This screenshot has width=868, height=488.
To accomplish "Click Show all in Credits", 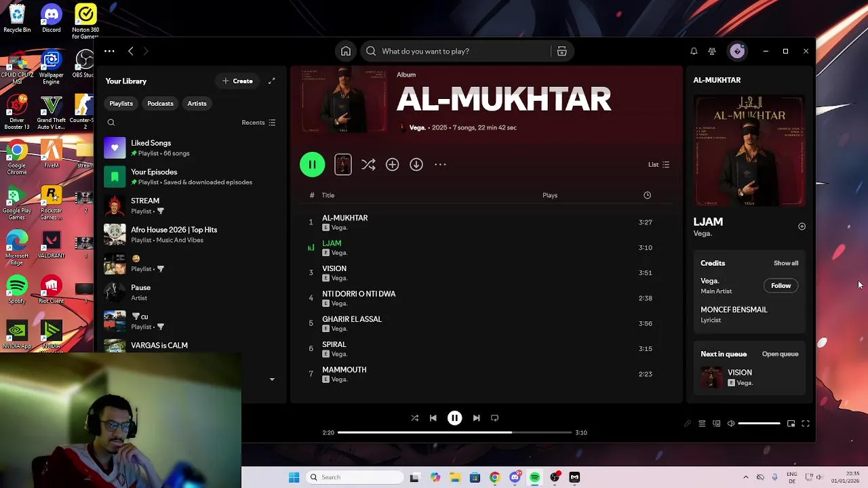I will (786, 263).
